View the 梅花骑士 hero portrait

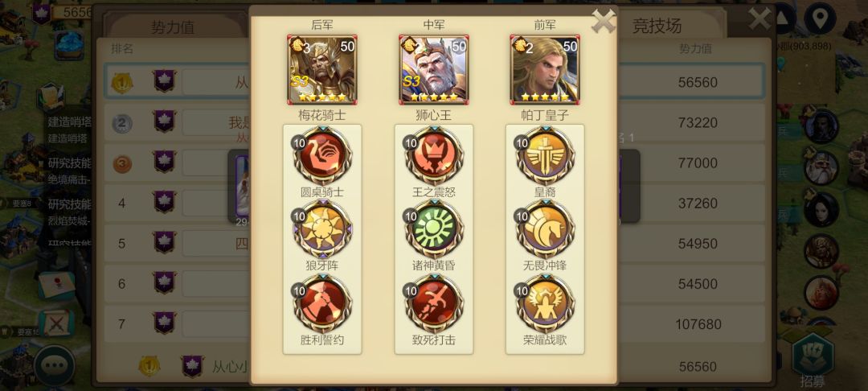(x=322, y=69)
